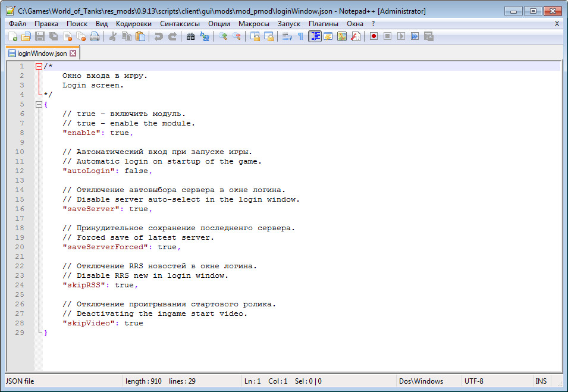Click the Open file folder icon

click(26, 36)
